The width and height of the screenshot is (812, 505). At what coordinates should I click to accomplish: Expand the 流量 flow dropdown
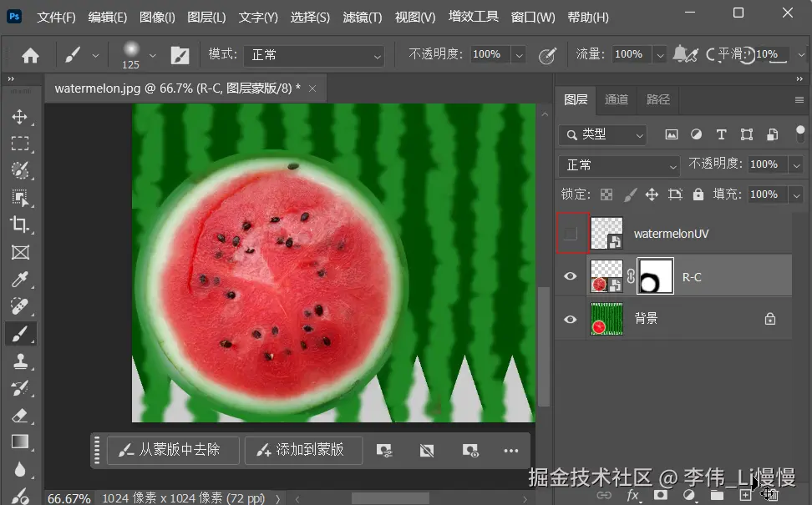(x=660, y=55)
